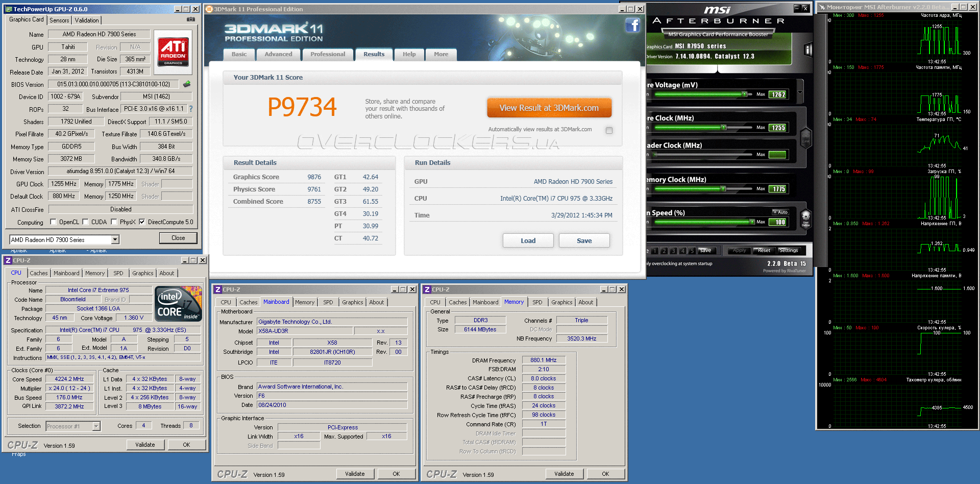Switch to the Sensors tab in GPU-Z
The height and width of the screenshot is (484, 980).
[x=59, y=20]
